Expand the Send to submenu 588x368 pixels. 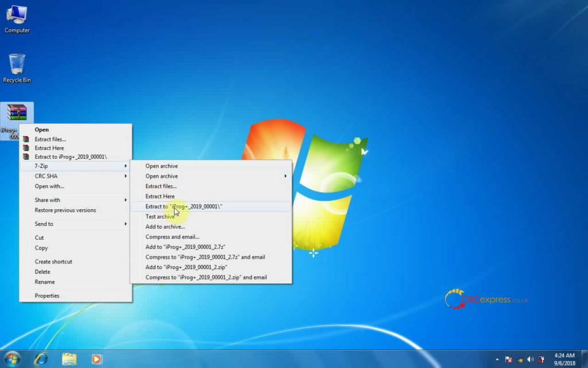point(76,224)
